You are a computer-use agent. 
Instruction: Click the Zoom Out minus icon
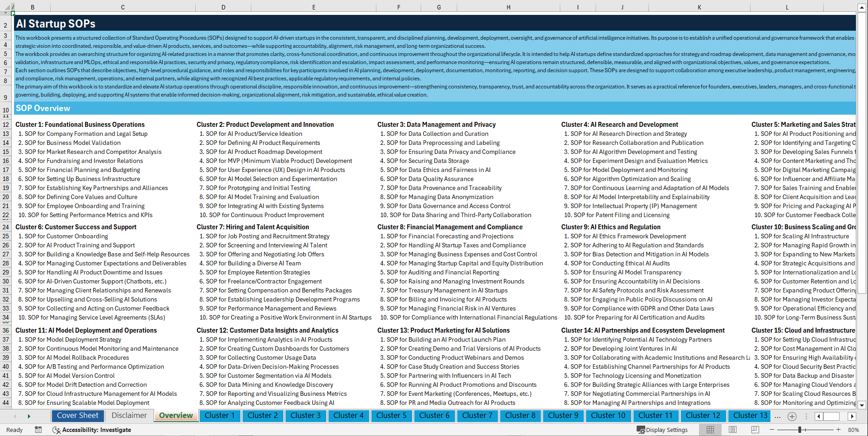point(772,430)
